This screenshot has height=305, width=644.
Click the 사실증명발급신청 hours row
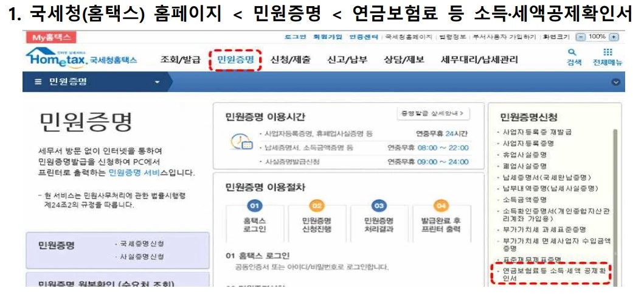tap(364, 161)
